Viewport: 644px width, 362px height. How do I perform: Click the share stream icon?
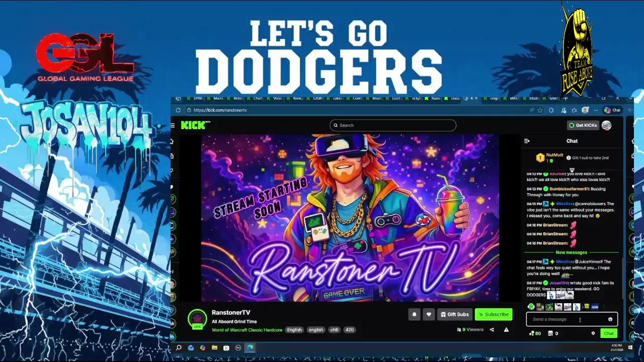coord(492,330)
